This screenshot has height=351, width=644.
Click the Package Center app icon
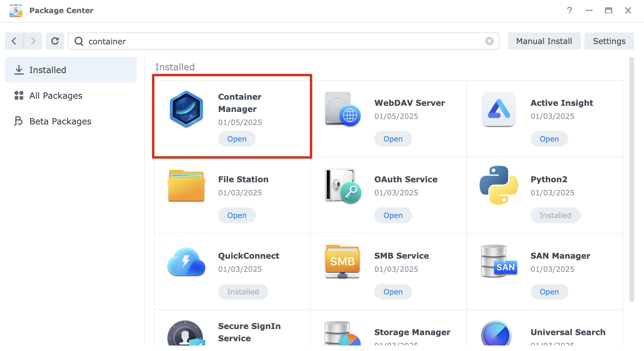(16, 10)
